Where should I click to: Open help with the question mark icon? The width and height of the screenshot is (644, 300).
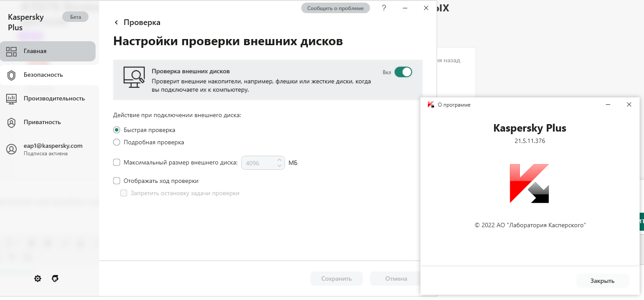[x=384, y=8]
